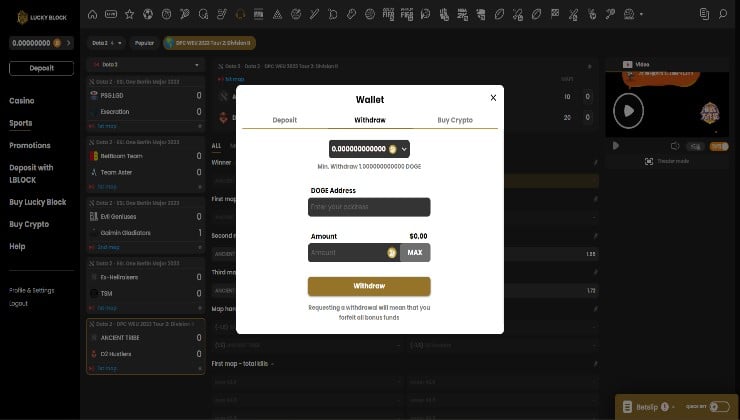Select the highlighted Esports headset icon

240,15
